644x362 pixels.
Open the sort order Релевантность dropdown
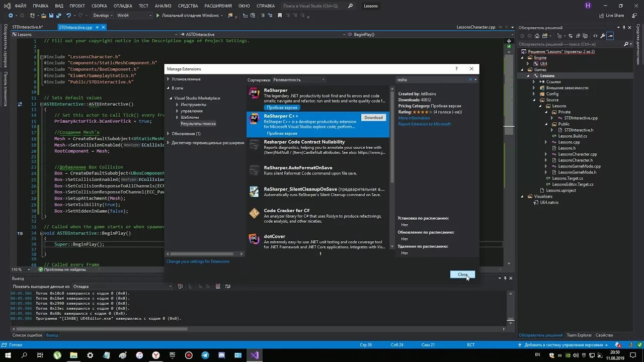pyautogui.click(x=299, y=80)
